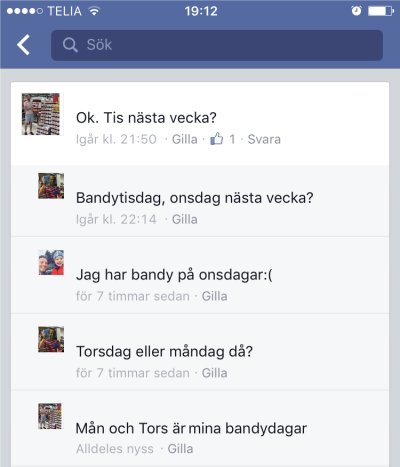Screen dimensions: 400x467
Task: Tap the alarm clock status icon
Action: coord(356,11)
